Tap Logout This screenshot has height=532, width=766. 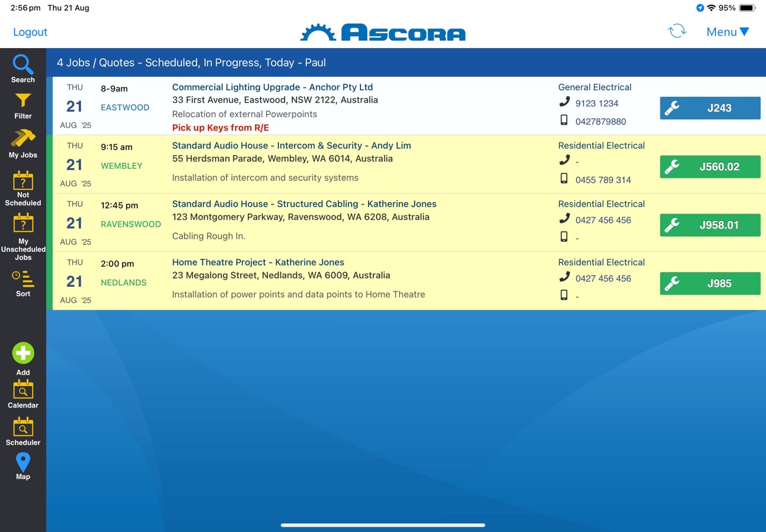(x=30, y=32)
